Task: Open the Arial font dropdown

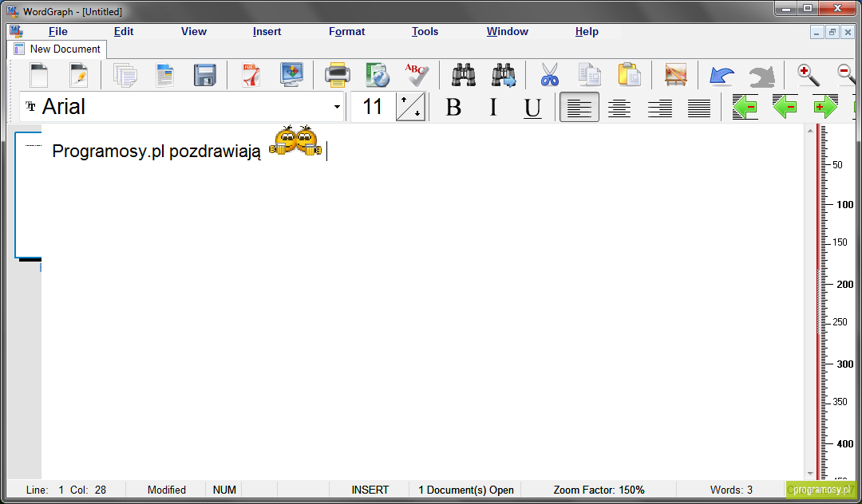Action: point(337,107)
